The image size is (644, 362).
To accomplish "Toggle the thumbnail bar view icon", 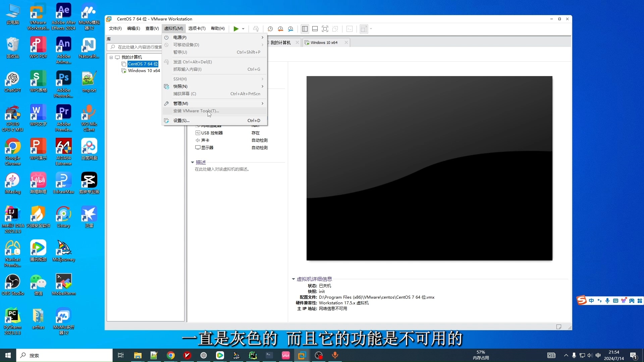I will click(x=315, y=29).
